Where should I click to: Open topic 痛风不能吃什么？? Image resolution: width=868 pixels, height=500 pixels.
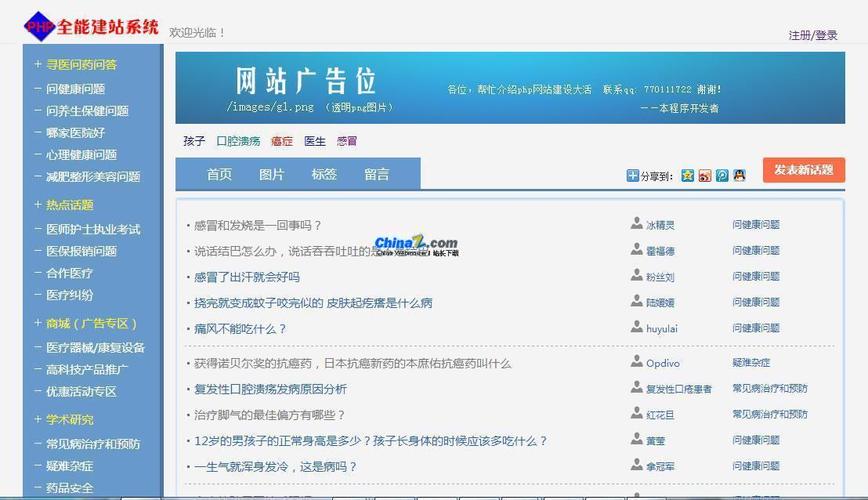[x=240, y=328]
